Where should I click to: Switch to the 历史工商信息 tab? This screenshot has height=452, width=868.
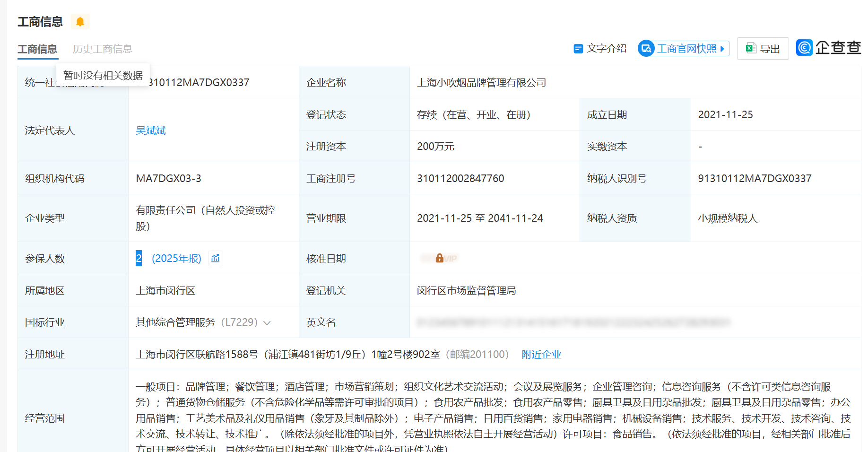103,49
